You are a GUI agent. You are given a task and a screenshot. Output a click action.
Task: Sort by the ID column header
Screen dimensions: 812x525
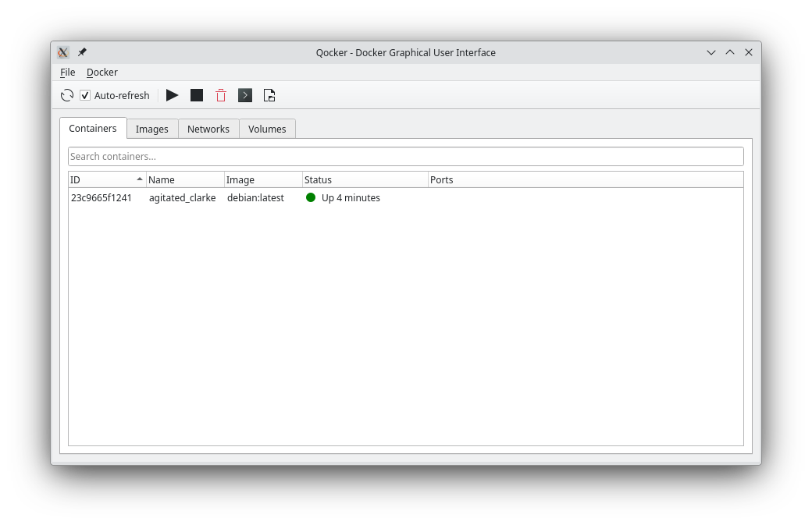point(107,179)
